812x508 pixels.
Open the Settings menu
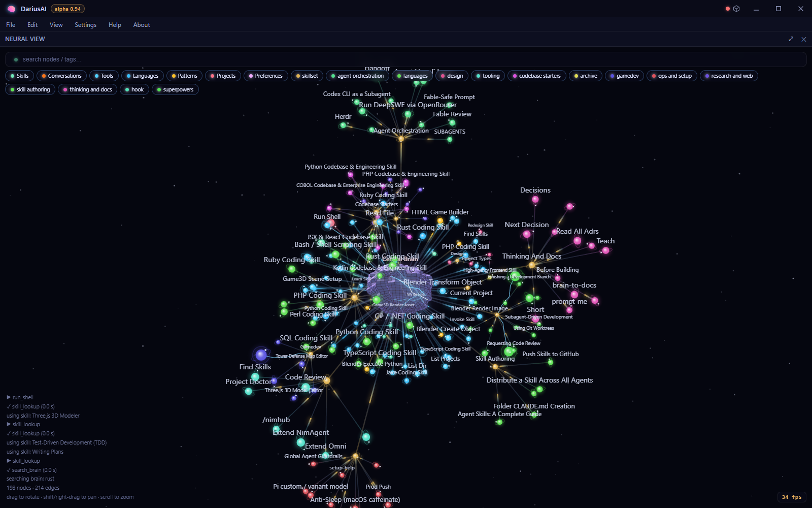[85, 25]
